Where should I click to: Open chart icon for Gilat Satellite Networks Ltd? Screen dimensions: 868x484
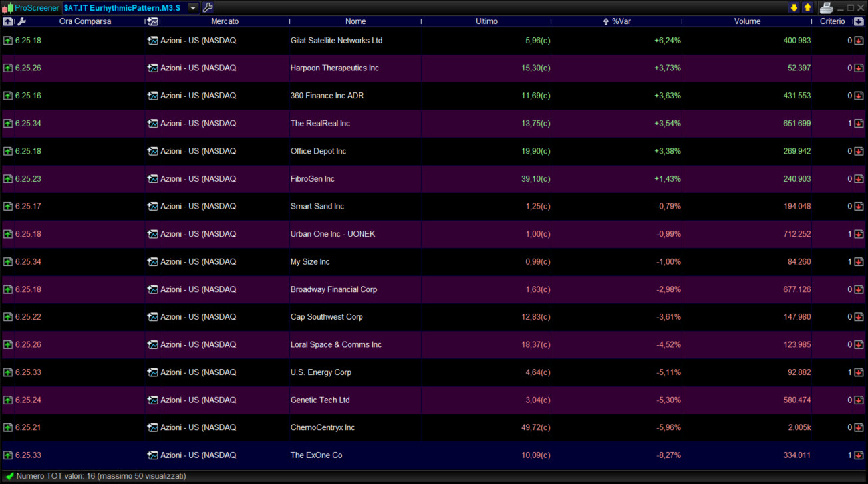153,41
